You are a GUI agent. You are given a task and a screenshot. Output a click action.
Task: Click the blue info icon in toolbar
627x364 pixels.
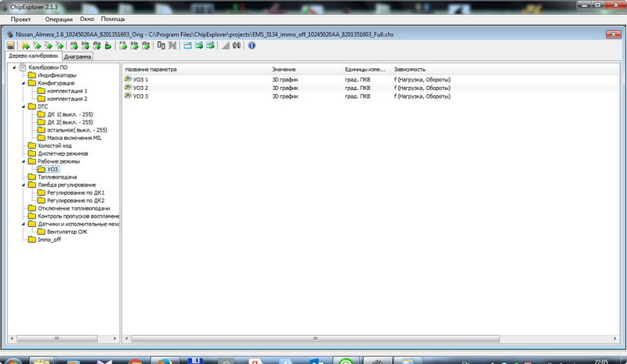252,46
